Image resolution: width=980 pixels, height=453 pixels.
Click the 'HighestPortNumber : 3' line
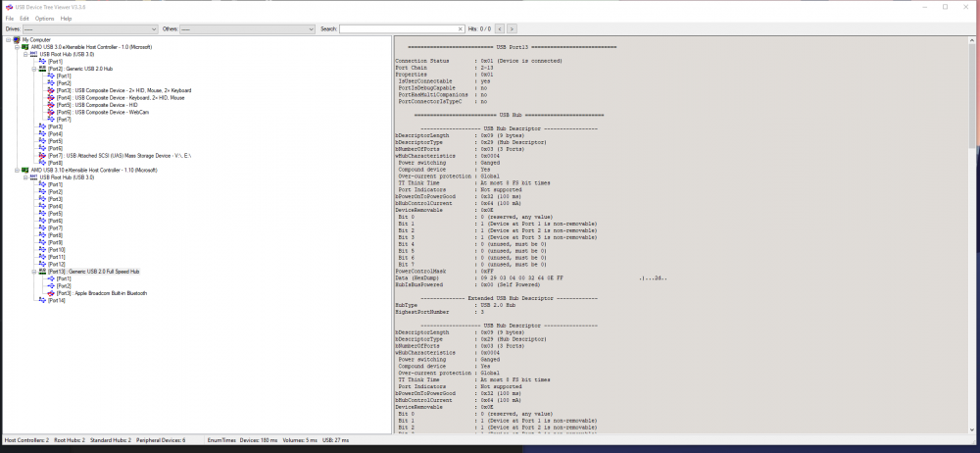point(440,312)
